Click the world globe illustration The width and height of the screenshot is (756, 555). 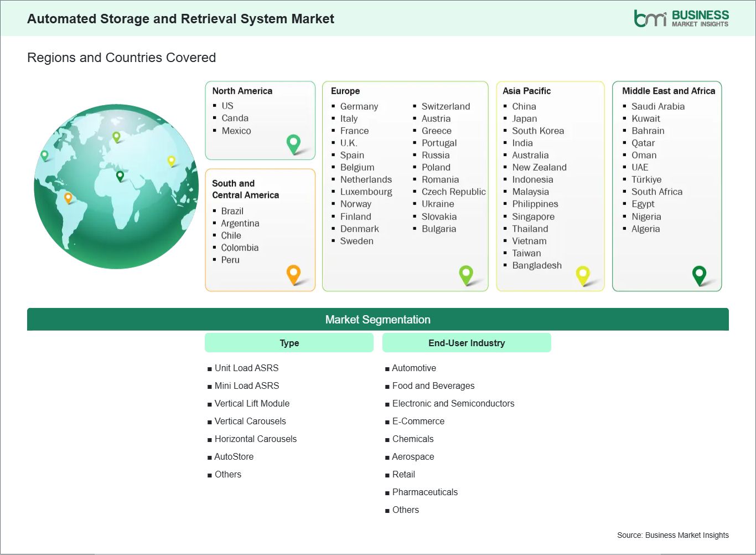tap(115, 186)
